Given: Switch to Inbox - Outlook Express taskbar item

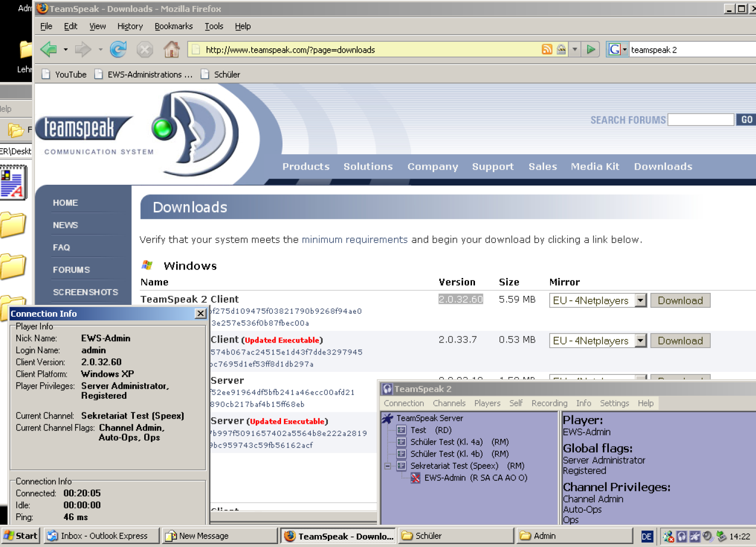Looking at the screenshot, I should pyautogui.click(x=101, y=536).
